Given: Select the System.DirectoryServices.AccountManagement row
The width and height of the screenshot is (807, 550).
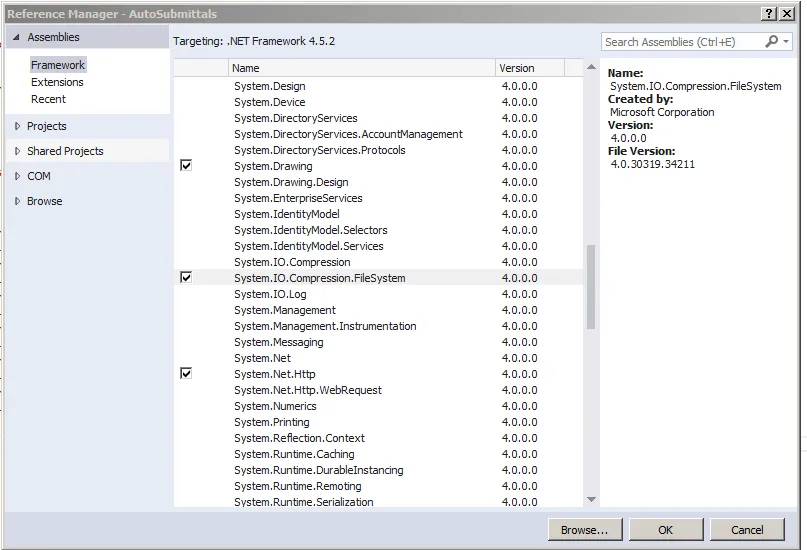Looking at the screenshot, I should pyautogui.click(x=378, y=134).
